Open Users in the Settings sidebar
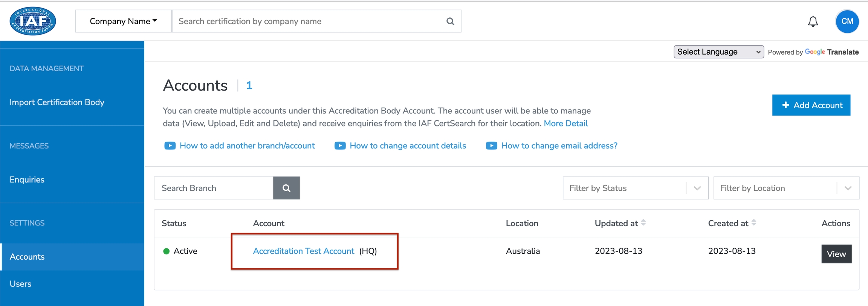 (20, 284)
